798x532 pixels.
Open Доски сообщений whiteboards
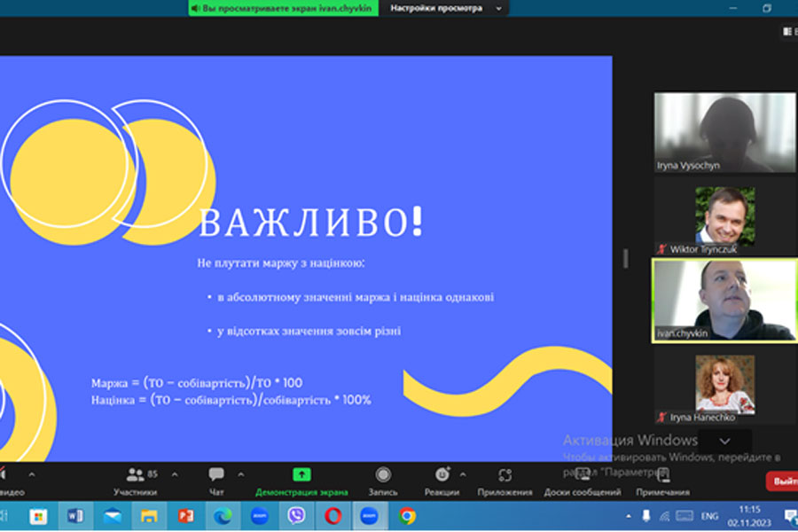coord(583,481)
